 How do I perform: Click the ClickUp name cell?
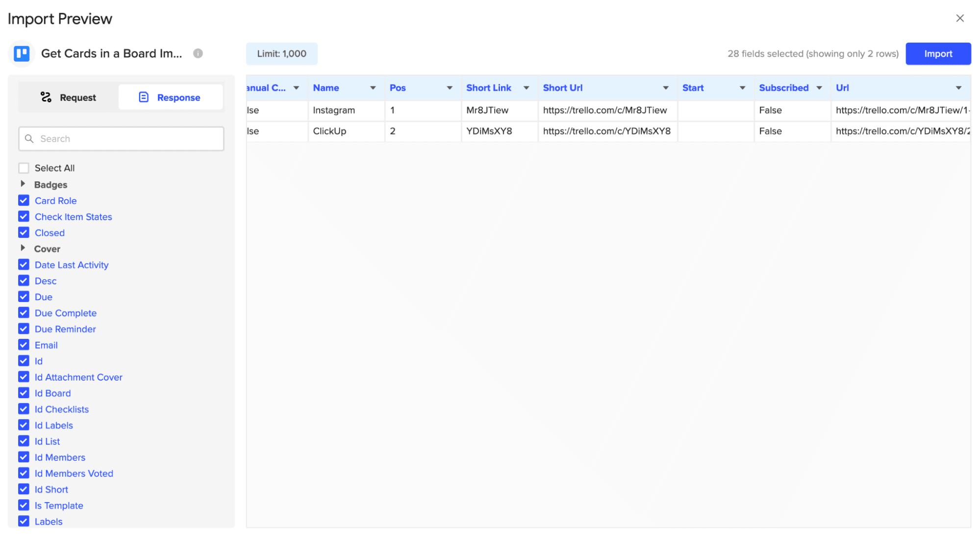pos(346,131)
